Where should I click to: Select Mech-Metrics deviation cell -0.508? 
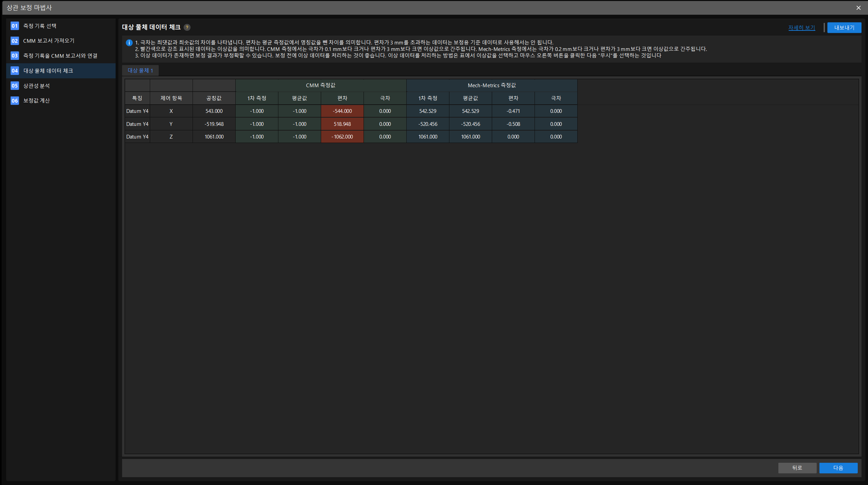(513, 124)
